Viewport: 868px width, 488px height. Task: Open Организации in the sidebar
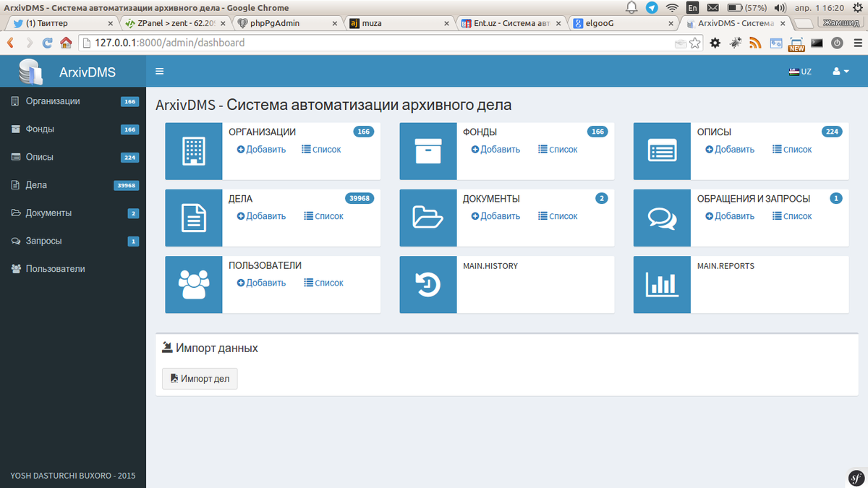click(72, 101)
